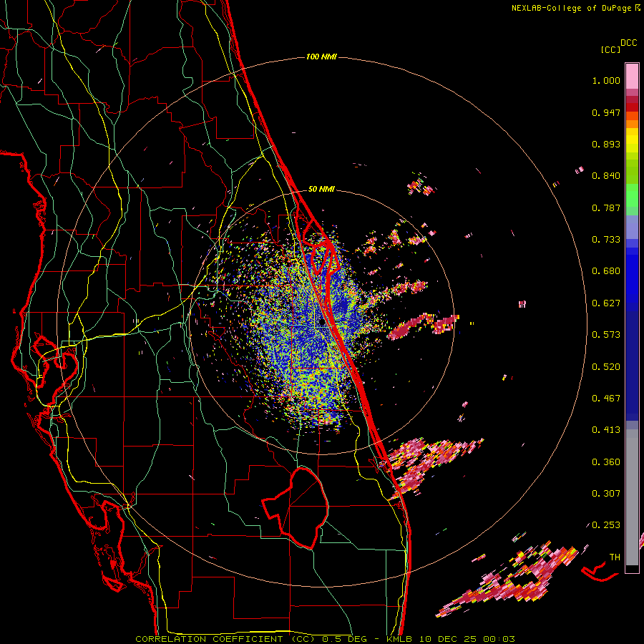Select the 50 NMI range ring label
Viewport: 644px width, 644px height.
click(x=321, y=189)
